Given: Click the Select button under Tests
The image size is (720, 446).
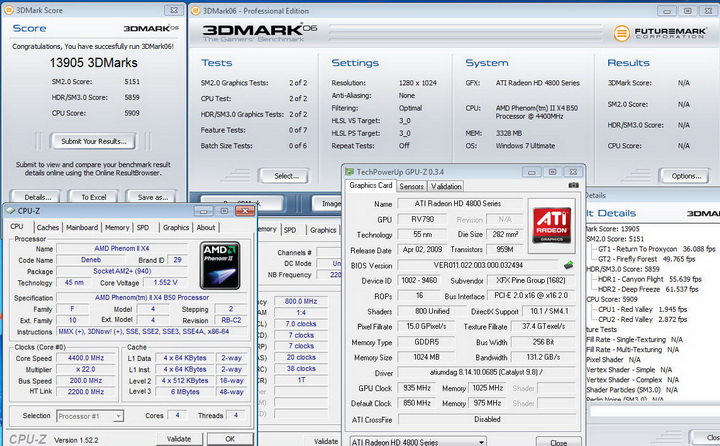Looking at the screenshot, I should [x=284, y=176].
